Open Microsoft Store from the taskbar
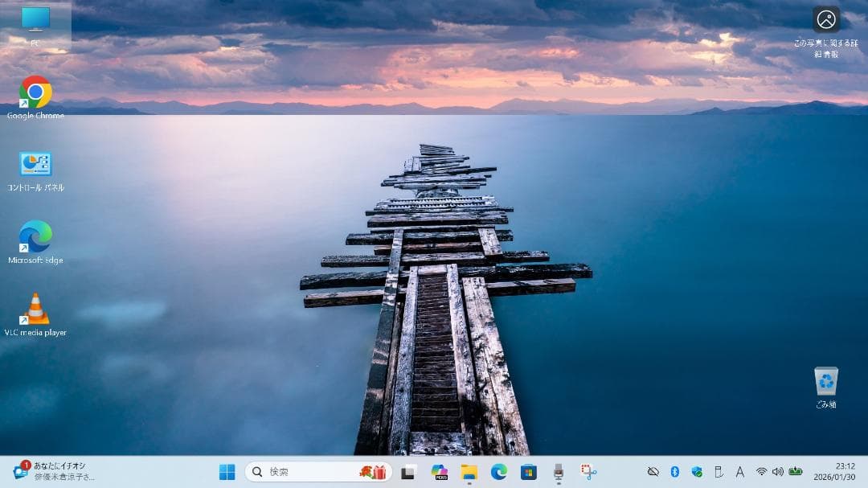 (x=529, y=473)
